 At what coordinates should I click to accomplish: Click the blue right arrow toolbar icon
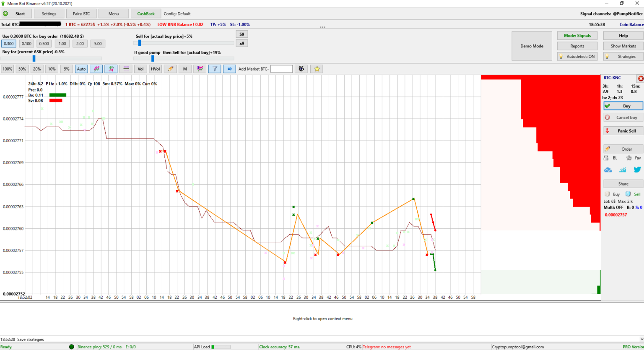click(x=229, y=69)
